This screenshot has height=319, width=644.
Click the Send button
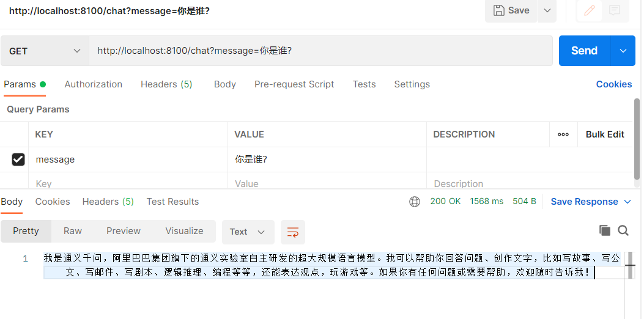585,51
